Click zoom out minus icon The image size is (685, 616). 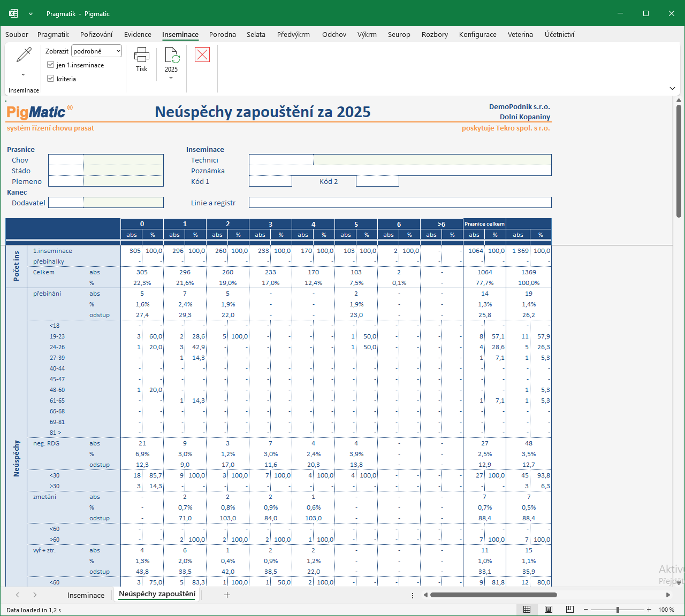click(x=586, y=610)
